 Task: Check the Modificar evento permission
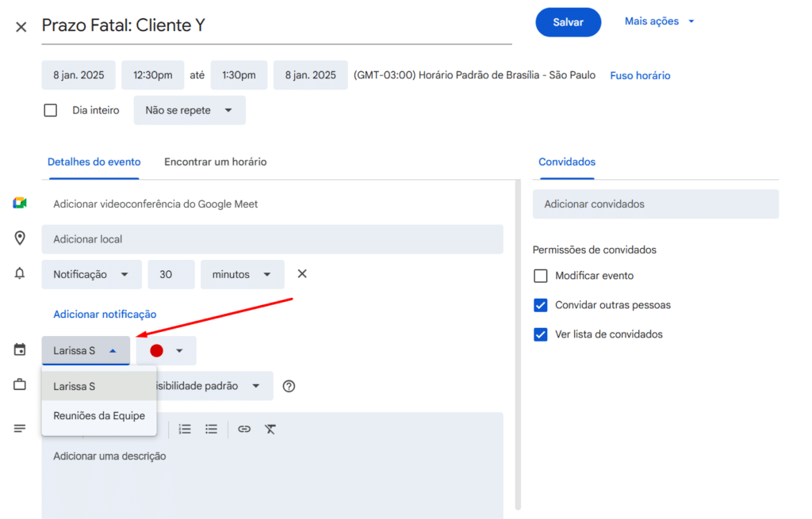click(x=541, y=276)
